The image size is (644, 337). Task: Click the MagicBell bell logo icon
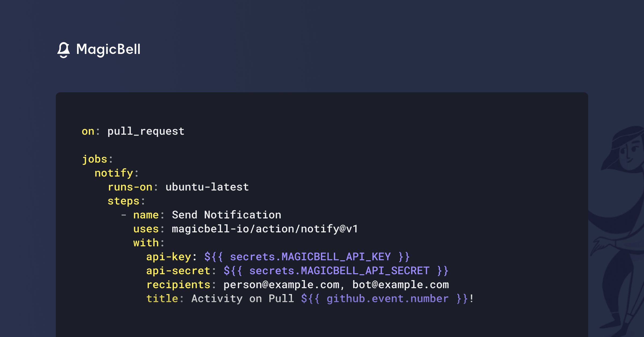pos(64,50)
